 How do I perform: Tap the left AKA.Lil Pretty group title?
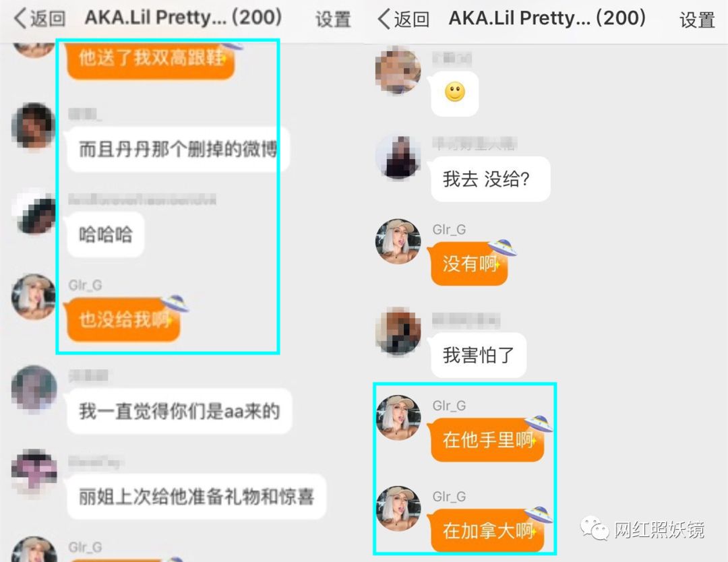tap(183, 18)
